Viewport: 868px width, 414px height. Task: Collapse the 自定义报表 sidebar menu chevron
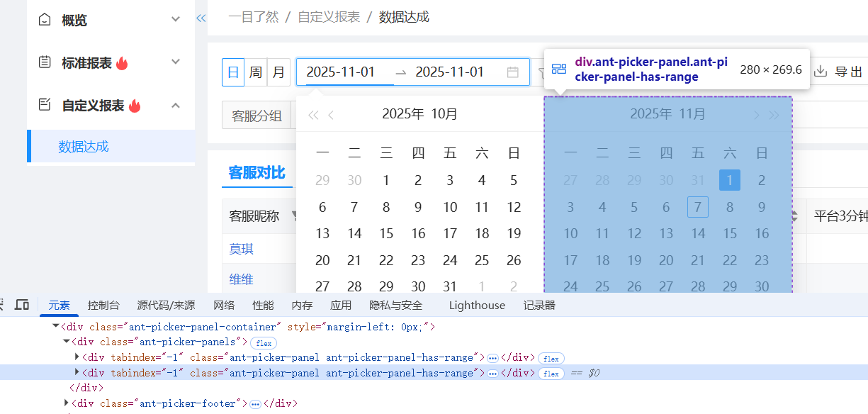176,105
